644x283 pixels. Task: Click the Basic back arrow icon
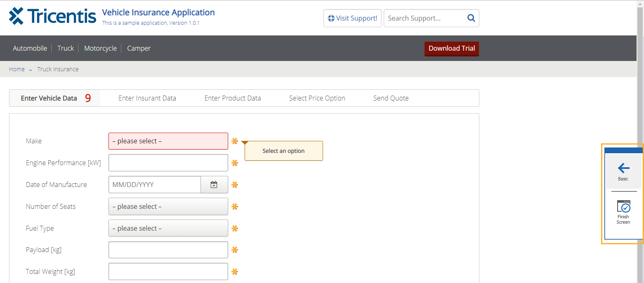point(623,168)
